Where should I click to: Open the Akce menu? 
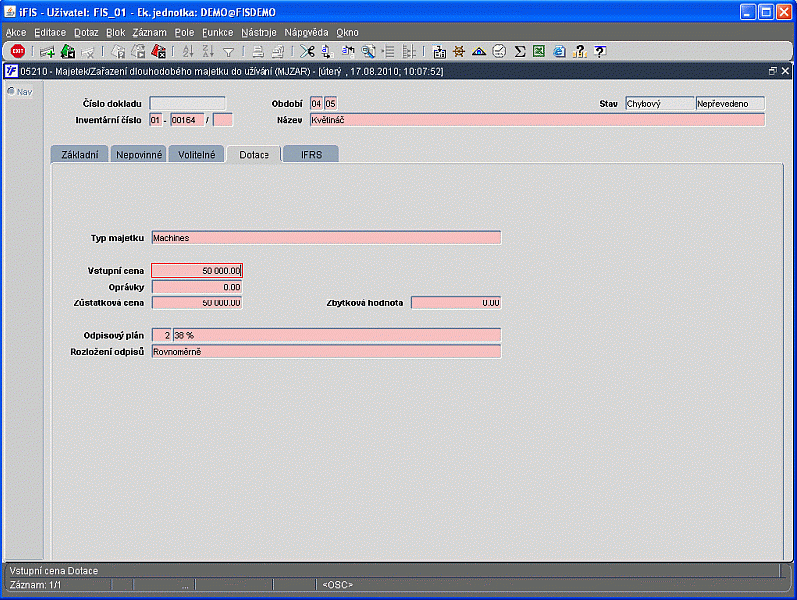point(16,33)
